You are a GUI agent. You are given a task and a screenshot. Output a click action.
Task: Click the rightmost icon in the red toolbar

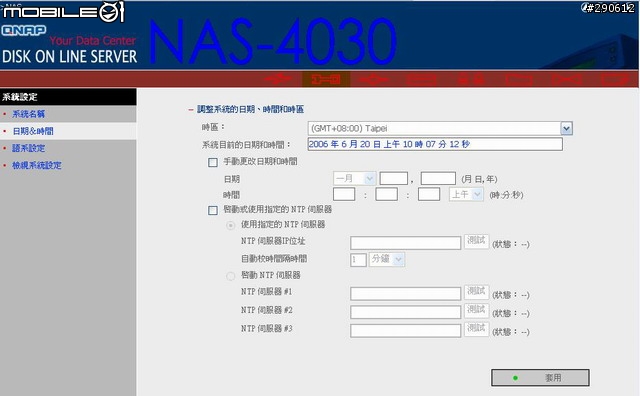615,79
